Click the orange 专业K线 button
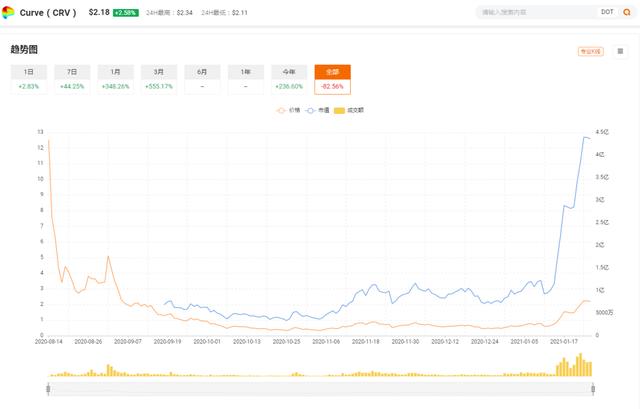Image resolution: width=640 pixels, height=409 pixels. pos(590,52)
